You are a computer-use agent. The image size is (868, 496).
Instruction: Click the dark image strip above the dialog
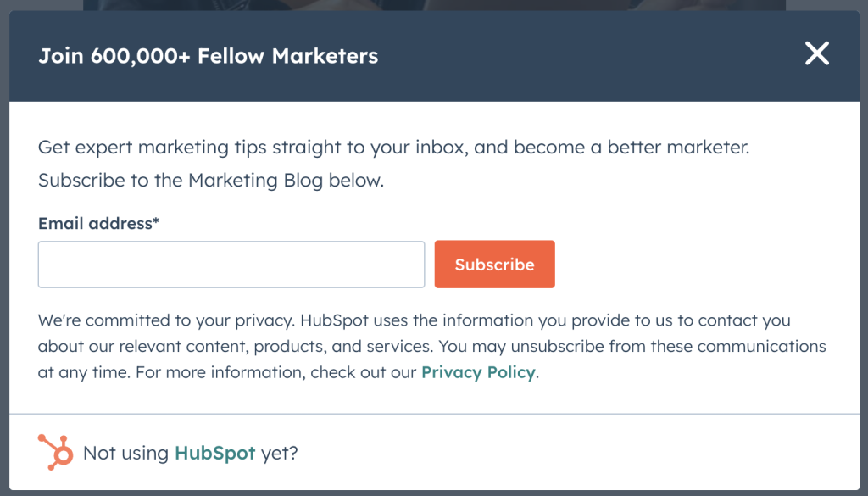(x=434, y=5)
